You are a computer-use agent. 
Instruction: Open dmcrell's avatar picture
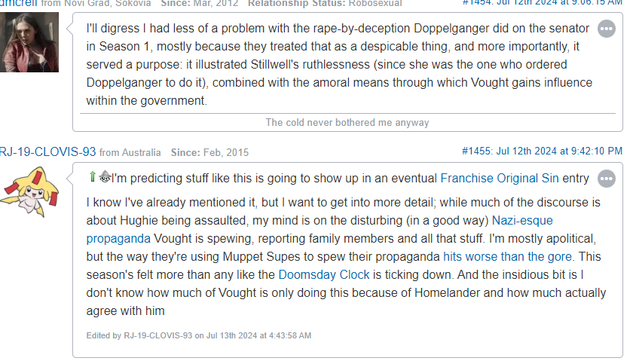(x=29, y=42)
